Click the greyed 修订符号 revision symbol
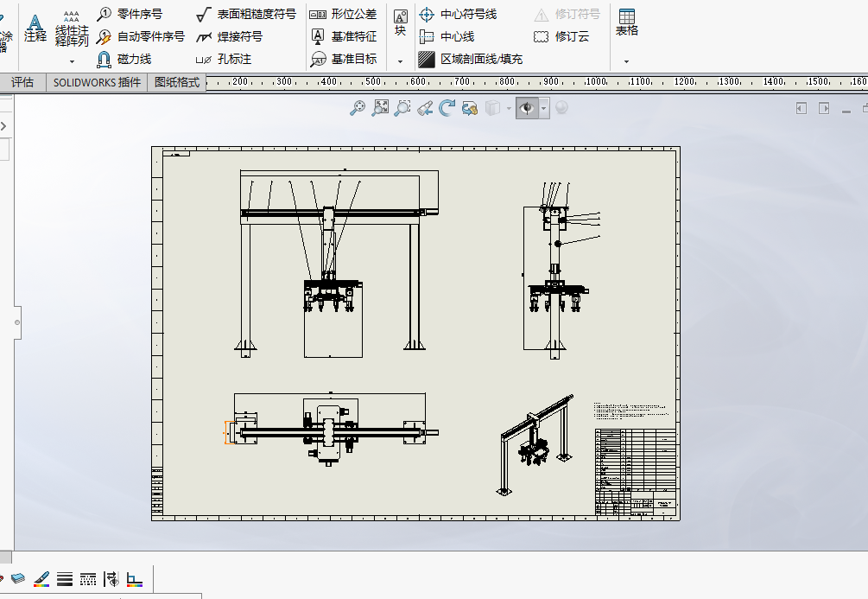Image resolution: width=868 pixels, height=599 pixels. pos(567,14)
